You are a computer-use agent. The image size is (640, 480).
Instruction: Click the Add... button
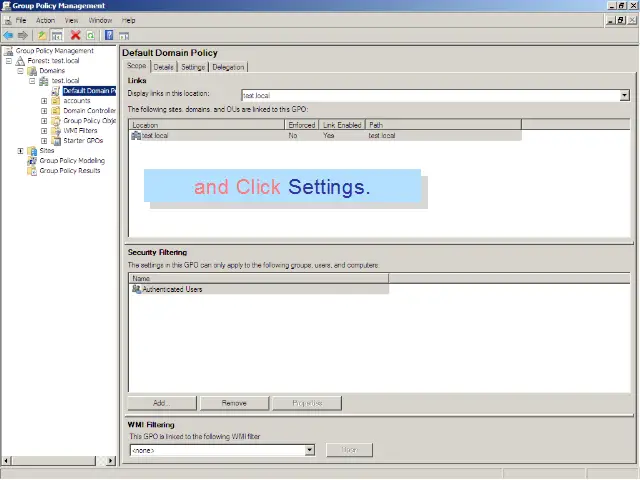point(162,403)
